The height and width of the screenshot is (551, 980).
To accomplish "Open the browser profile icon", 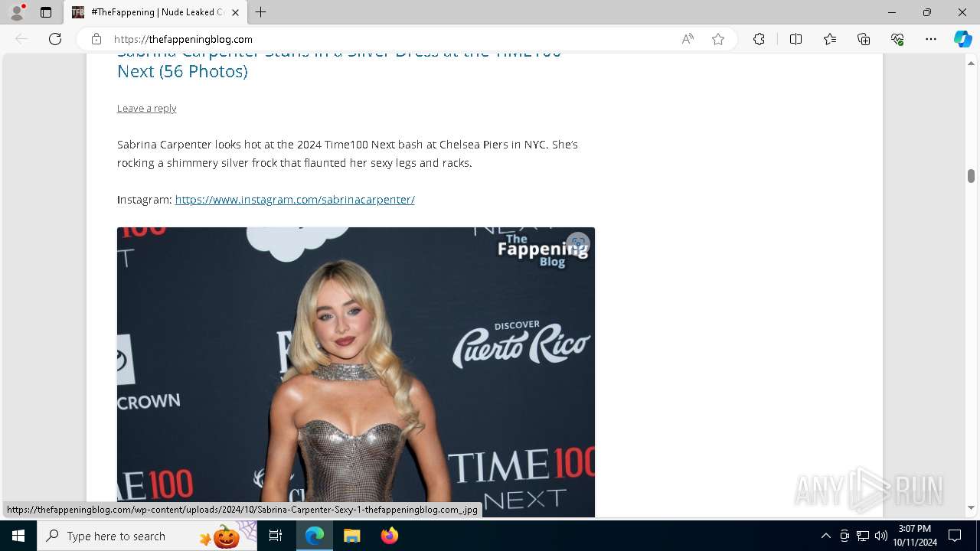I will click(x=17, y=12).
